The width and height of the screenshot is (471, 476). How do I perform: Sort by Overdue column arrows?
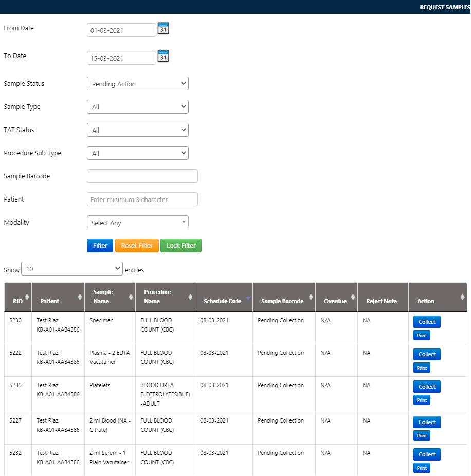point(353,297)
